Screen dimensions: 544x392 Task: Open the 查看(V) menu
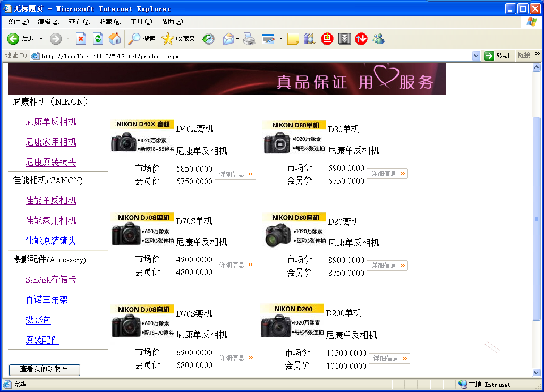pos(80,22)
